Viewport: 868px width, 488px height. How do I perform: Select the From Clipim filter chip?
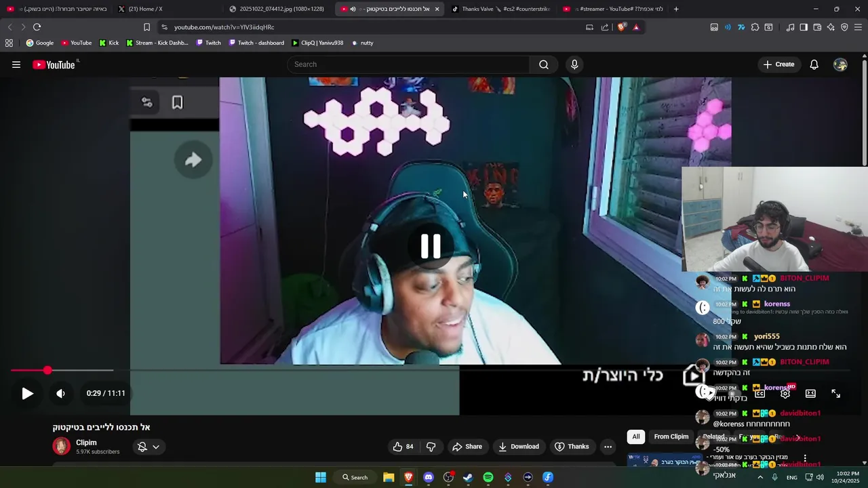671,436
